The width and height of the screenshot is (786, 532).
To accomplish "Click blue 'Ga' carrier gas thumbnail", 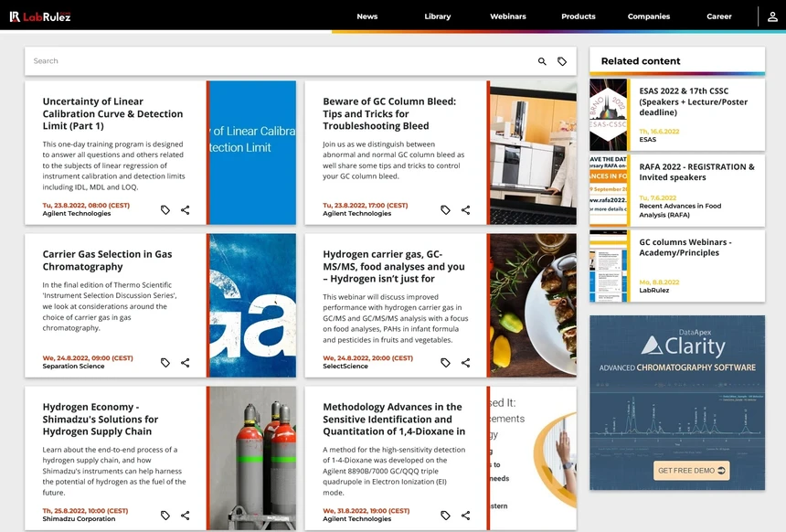I will 252,305.
